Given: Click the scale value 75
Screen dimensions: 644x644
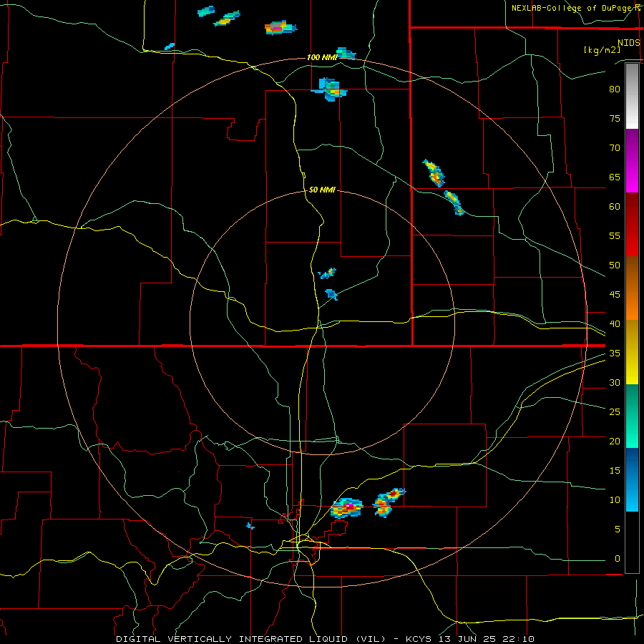Looking at the screenshot, I should pyautogui.click(x=615, y=118).
